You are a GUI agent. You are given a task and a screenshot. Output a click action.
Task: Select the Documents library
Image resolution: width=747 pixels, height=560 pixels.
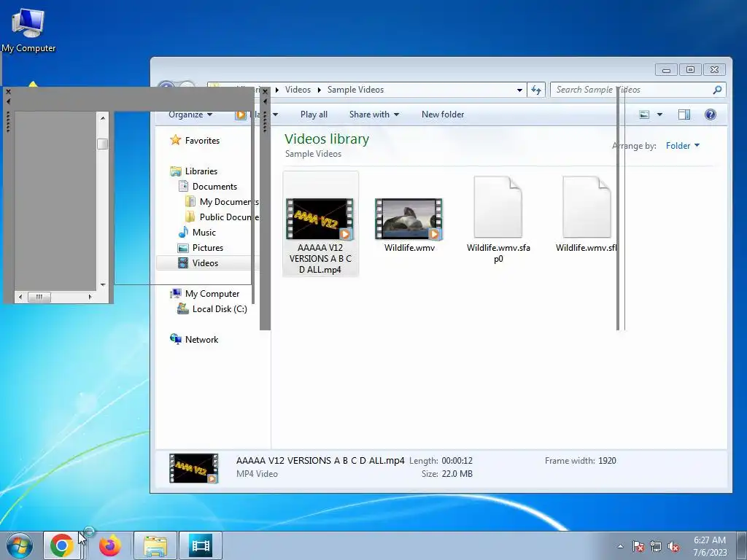point(214,186)
